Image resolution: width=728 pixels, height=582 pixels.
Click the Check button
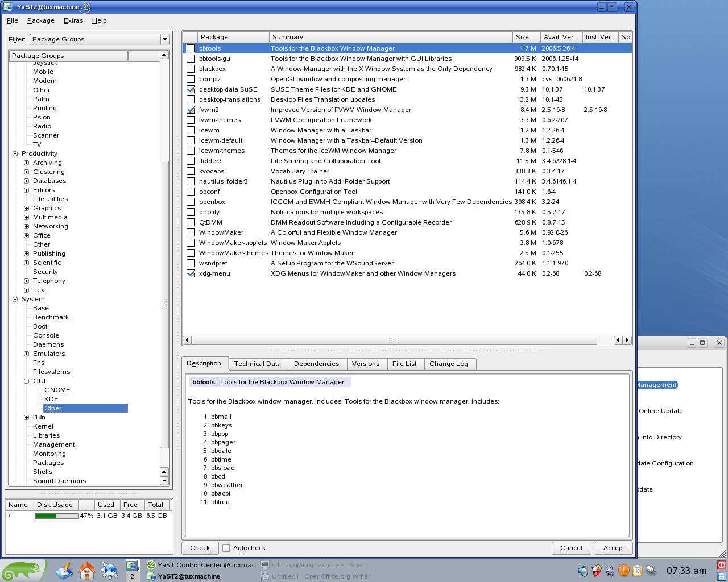coord(200,548)
